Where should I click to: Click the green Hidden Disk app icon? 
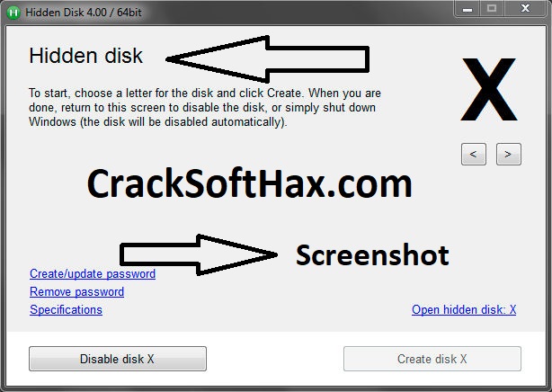13,13
